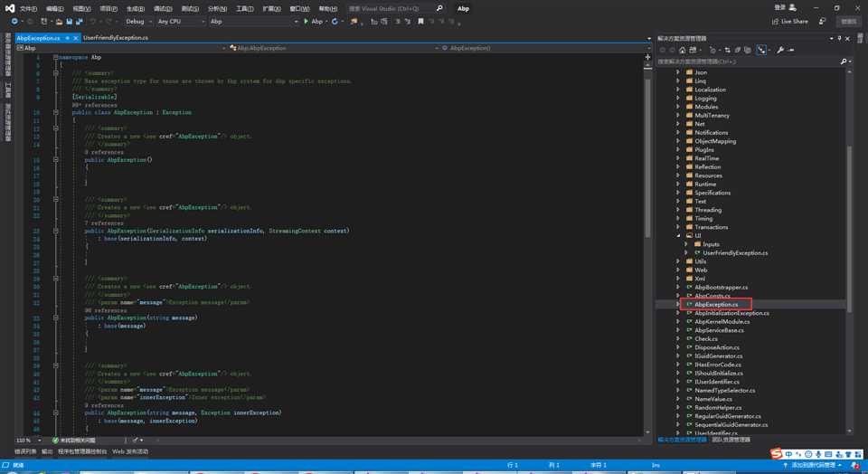
Task: Click the Sogou input method S icon
Action: pyautogui.click(x=777, y=454)
